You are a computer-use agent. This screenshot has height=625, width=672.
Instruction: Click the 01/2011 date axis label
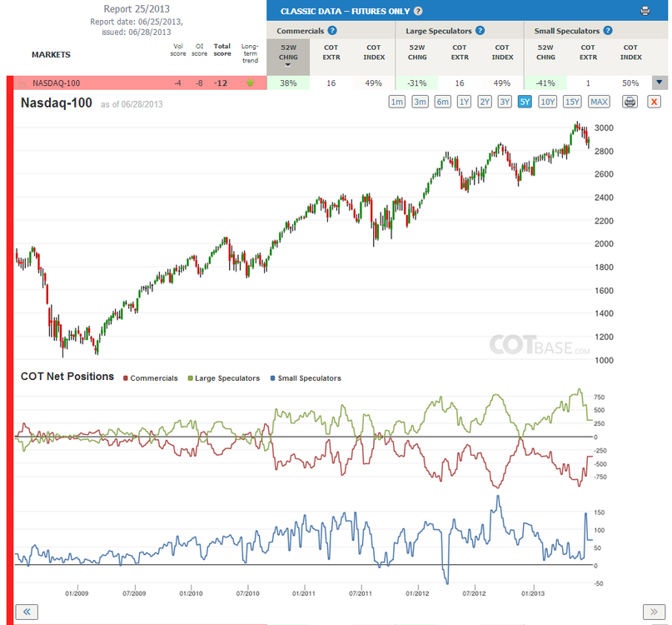click(x=303, y=593)
